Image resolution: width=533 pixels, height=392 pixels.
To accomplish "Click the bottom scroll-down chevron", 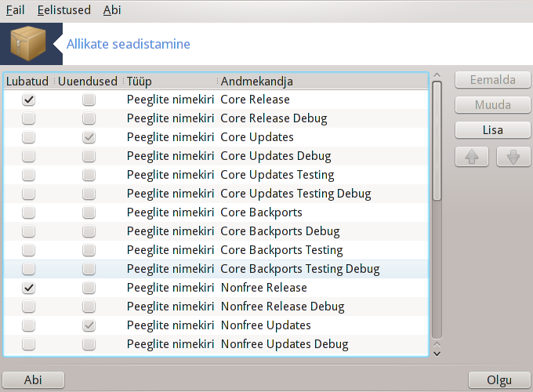I will [437, 354].
